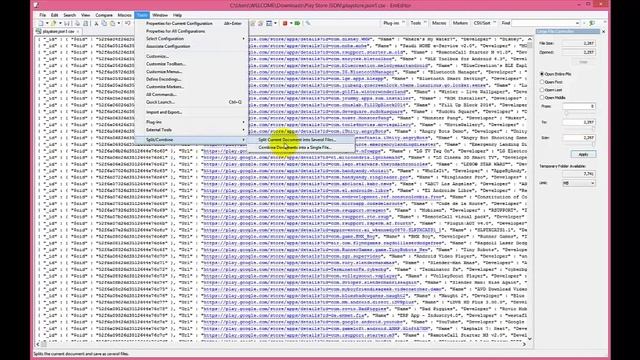640x360 pixels.
Task: Click the From value input field
Action: click(x=579, y=106)
